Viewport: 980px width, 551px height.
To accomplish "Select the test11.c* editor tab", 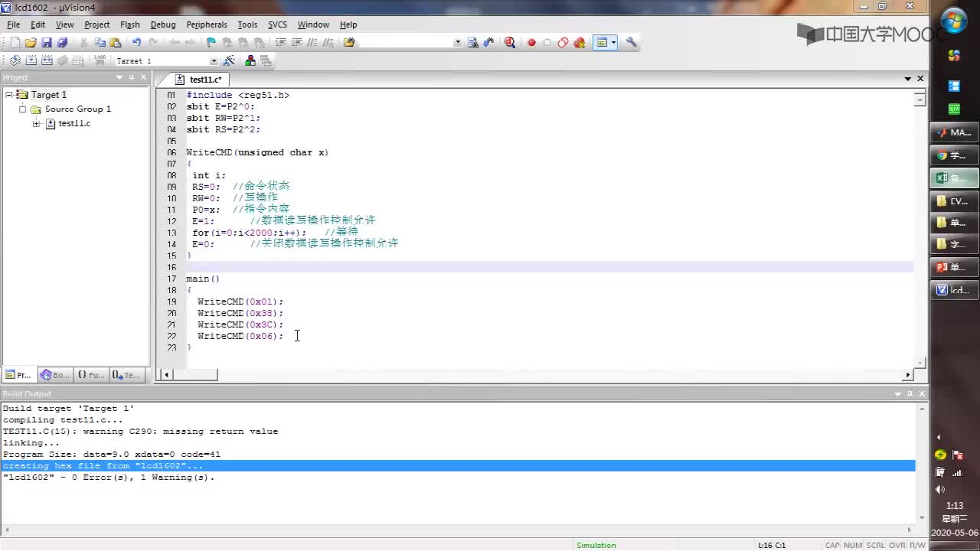I will (199, 80).
